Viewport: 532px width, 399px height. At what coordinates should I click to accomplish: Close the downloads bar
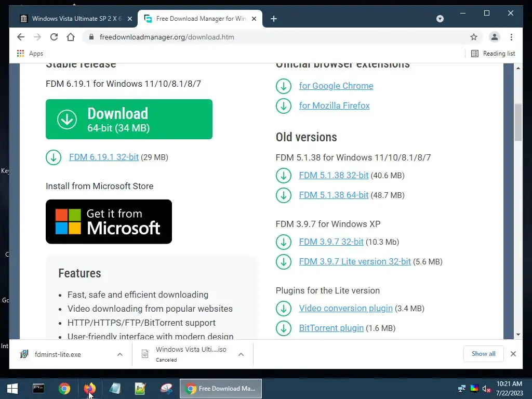click(x=513, y=354)
